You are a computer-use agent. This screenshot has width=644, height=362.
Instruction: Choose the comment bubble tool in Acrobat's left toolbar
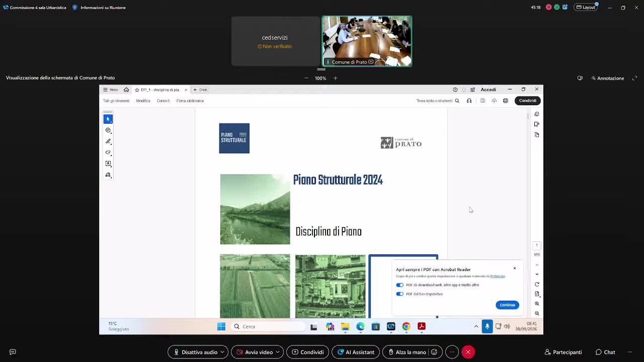tap(108, 130)
